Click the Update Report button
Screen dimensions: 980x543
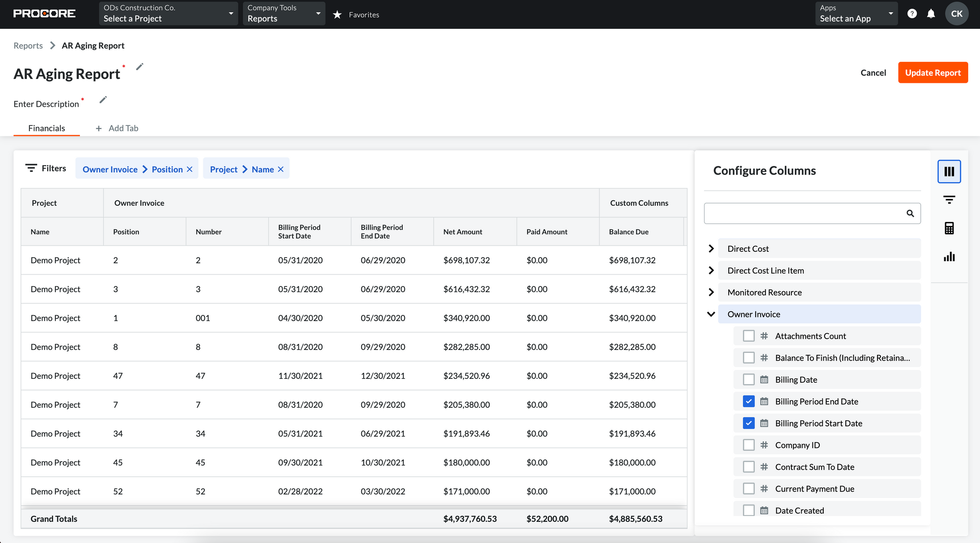932,73
